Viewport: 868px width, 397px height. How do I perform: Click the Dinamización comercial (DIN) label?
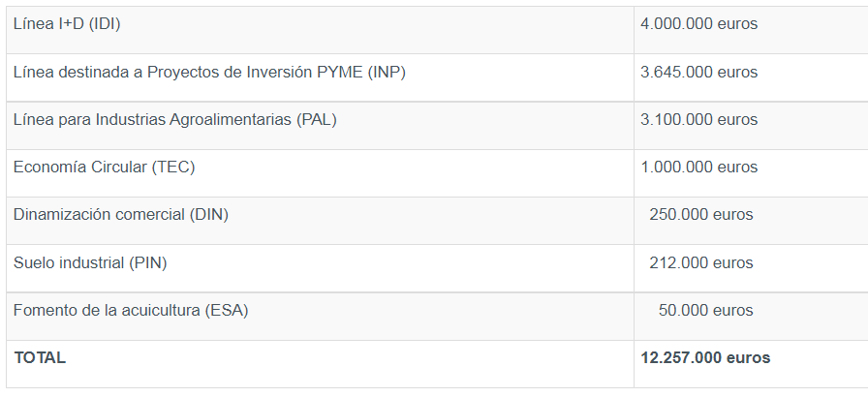121,215
